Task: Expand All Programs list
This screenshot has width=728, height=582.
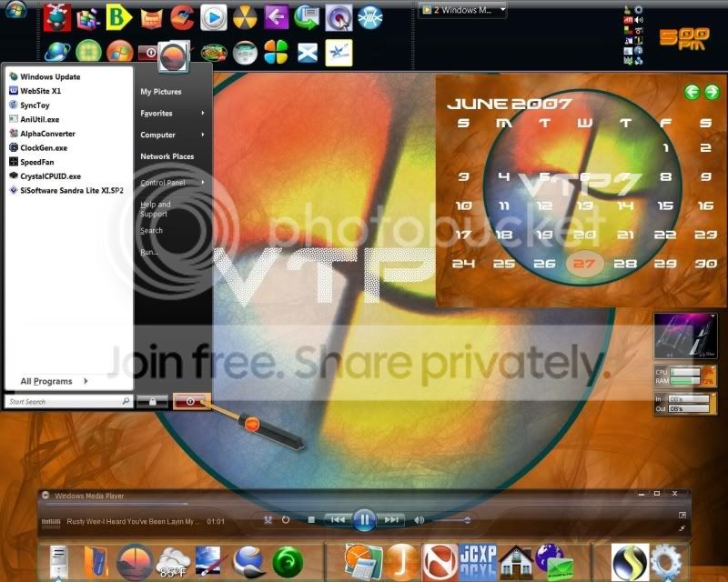Action: pyautogui.click(x=54, y=381)
